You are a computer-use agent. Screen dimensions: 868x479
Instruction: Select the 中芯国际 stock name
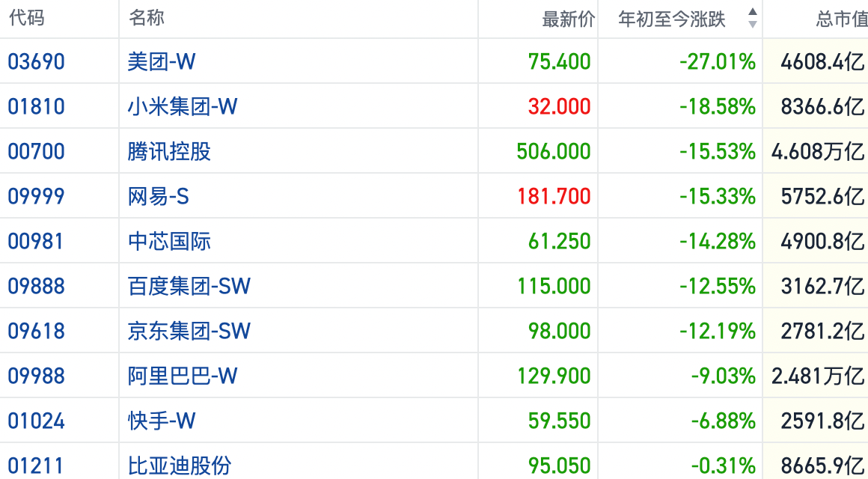click(169, 241)
